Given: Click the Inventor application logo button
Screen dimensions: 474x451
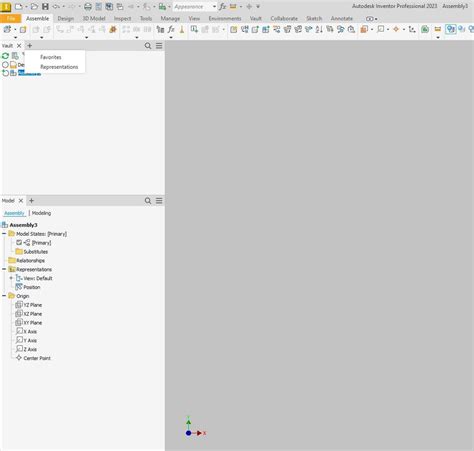Looking at the screenshot, I should 6,6.
